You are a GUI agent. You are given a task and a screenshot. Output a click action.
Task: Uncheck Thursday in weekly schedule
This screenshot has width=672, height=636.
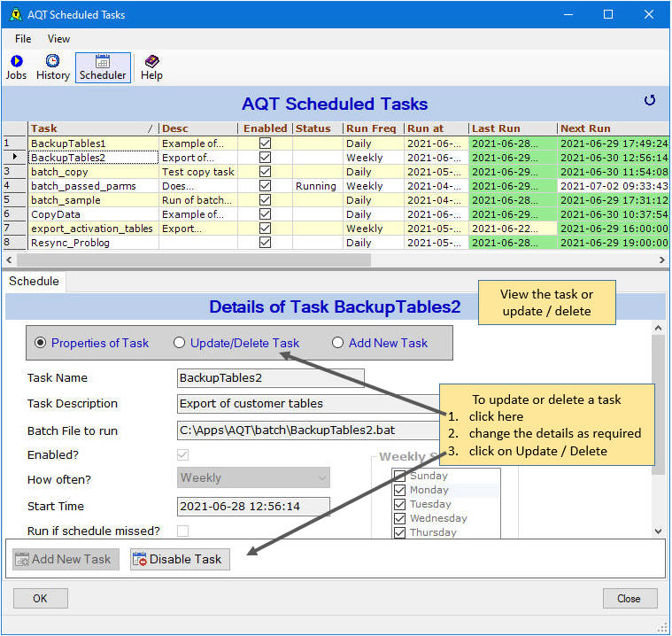399,532
